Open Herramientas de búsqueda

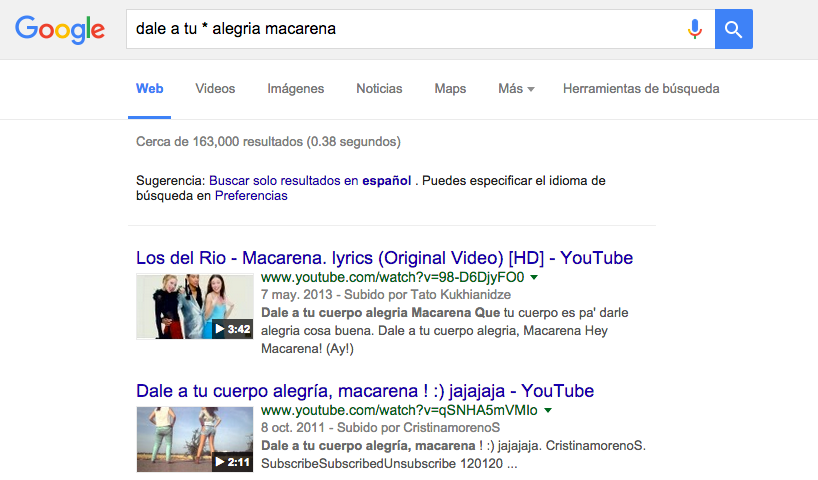click(641, 89)
